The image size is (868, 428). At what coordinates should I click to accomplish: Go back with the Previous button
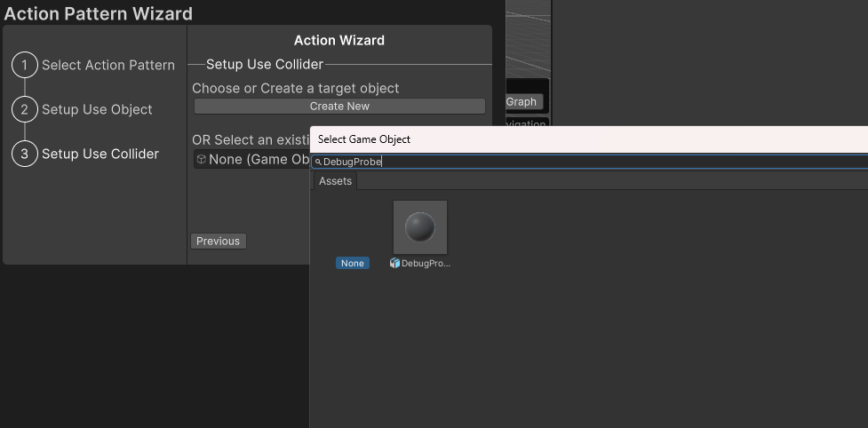tap(218, 242)
